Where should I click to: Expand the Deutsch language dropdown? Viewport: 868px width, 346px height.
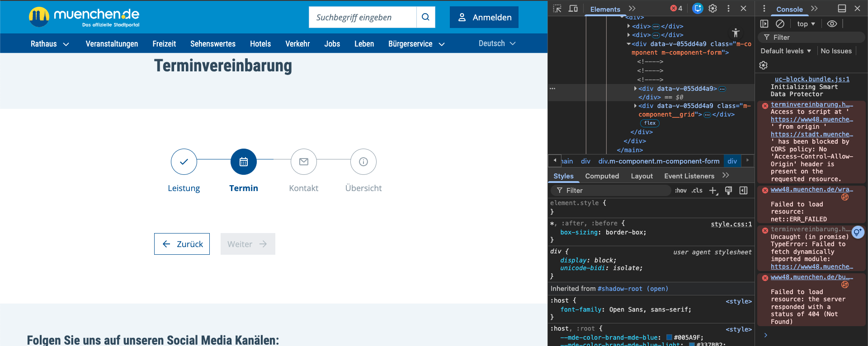pyautogui.click(x=497, y=43)
